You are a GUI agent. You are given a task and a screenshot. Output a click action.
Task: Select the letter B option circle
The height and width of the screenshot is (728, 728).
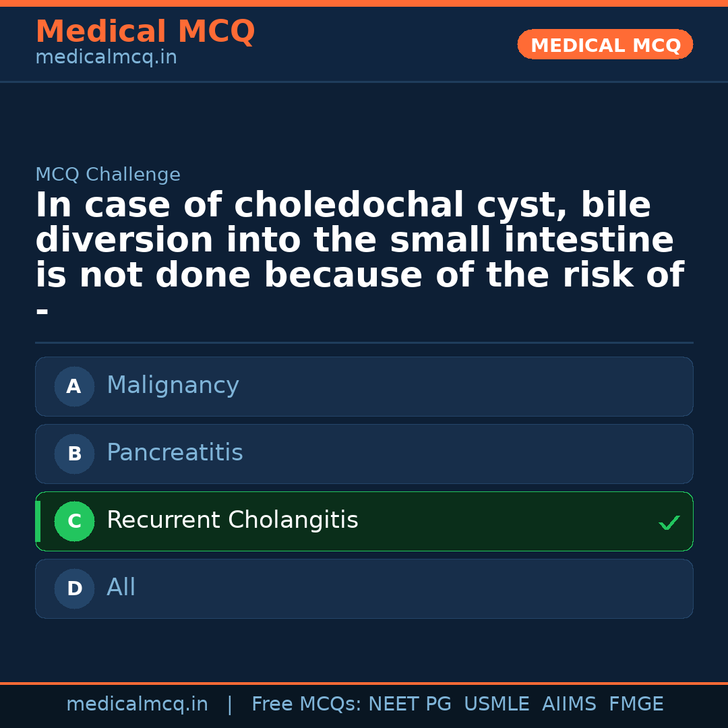tap(74, 454)
